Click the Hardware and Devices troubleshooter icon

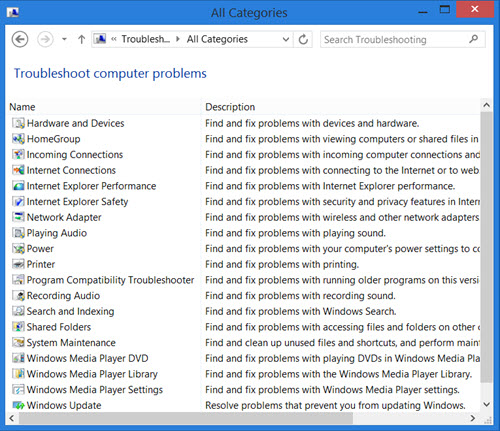[18, 123]
